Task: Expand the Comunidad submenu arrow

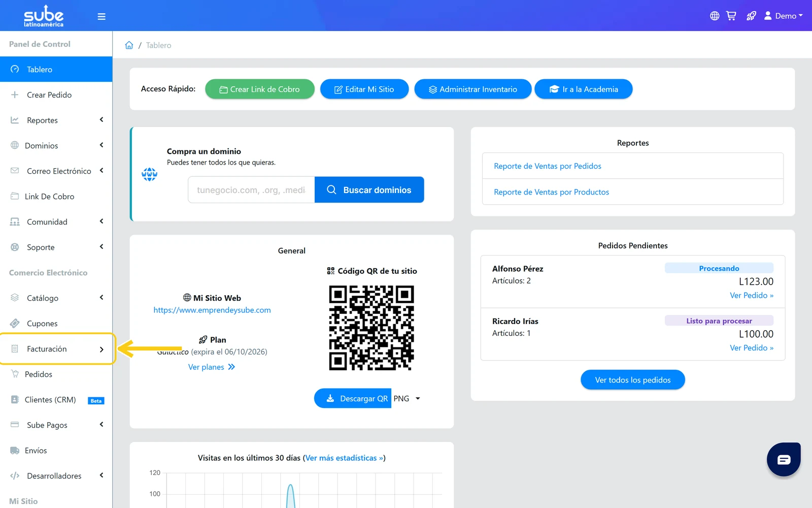Action: click(x=101, y=221)
